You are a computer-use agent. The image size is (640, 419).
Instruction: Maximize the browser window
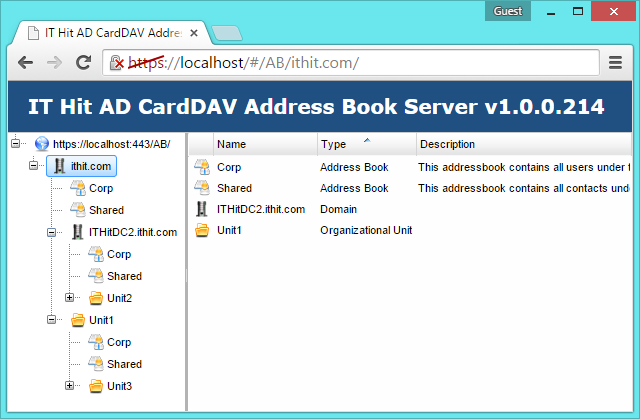[x=578, y=11]
